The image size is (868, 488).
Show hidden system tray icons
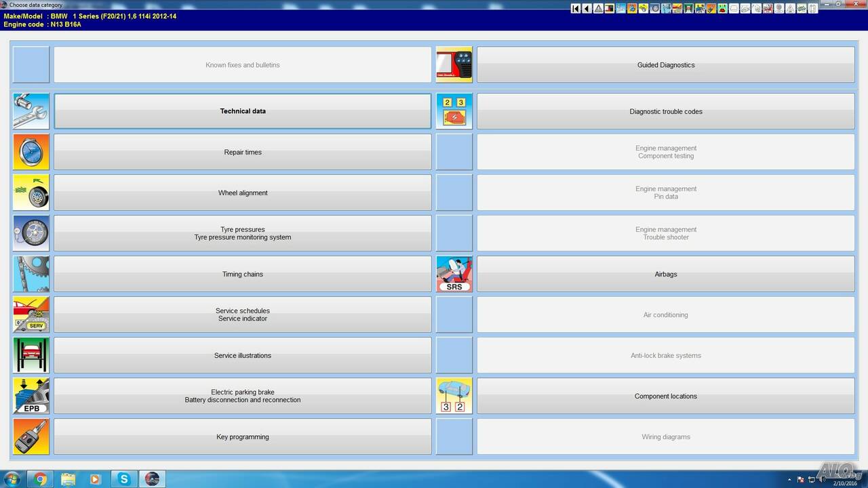click(791, 480)
